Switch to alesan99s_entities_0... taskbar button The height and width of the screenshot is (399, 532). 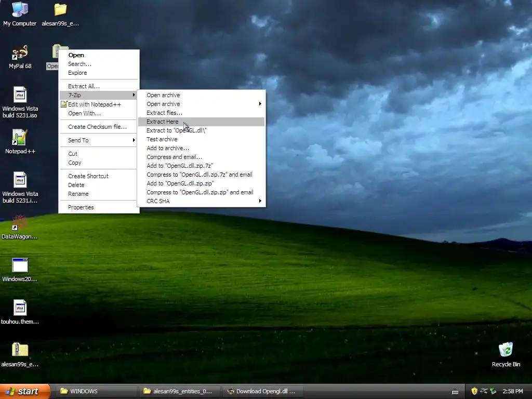click(180, 391)
